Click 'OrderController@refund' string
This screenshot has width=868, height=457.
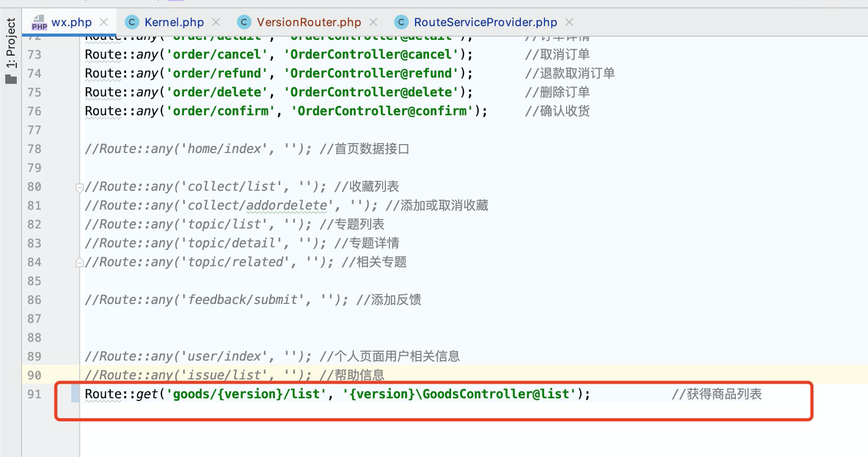pyautogui.click(x=371, y=73)
